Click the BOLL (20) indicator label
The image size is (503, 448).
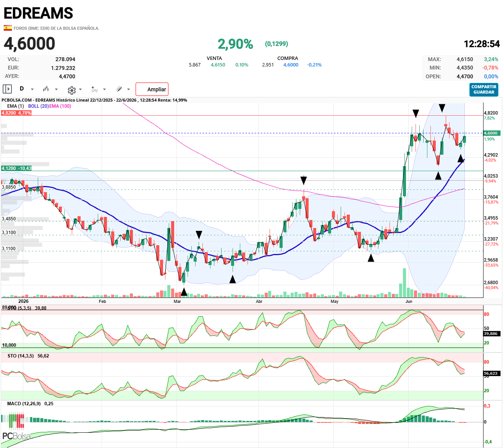(x=38, y=106)
